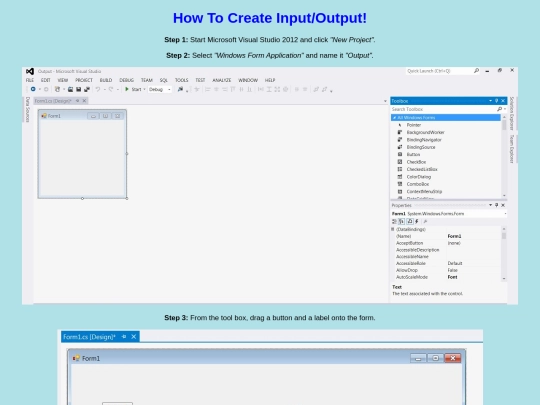Click the Navigate Backward toolbar icon
The height and width of the screenshot is (405, 540).
pyautogui.click(x=33, y=89)
